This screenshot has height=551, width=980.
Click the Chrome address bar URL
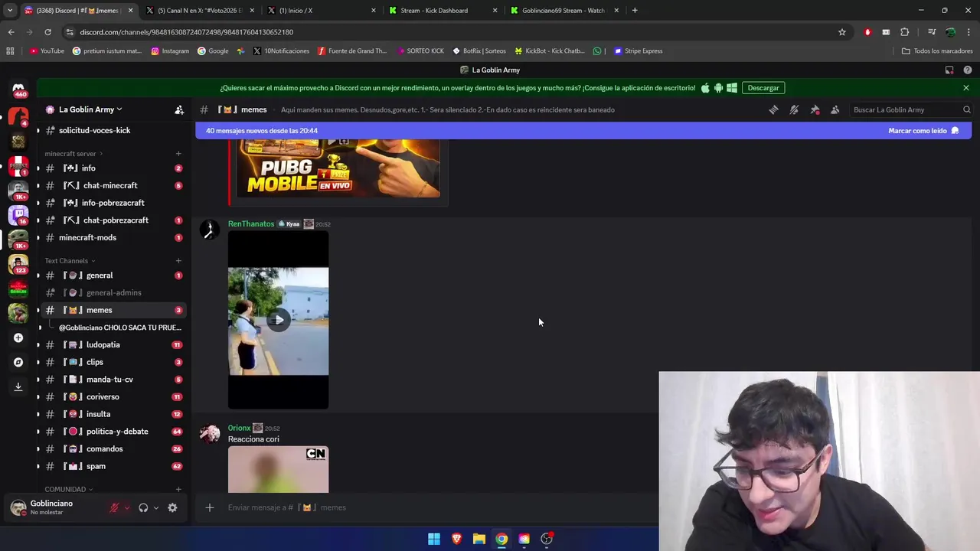pos(187,32)
